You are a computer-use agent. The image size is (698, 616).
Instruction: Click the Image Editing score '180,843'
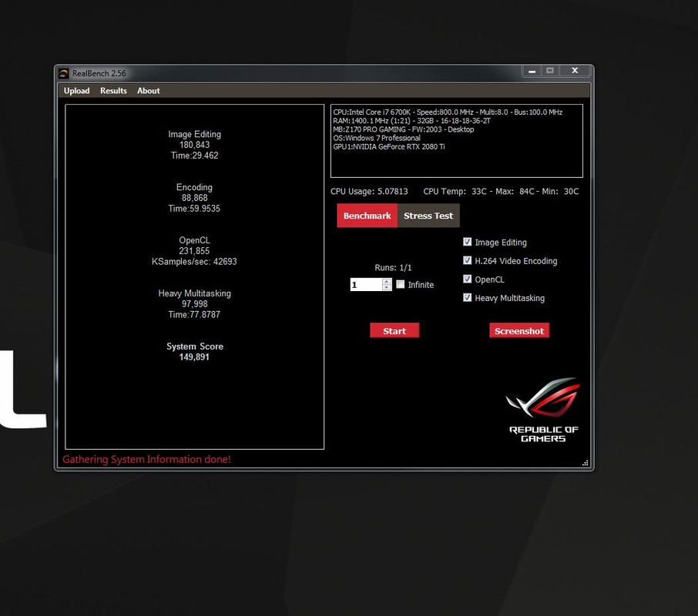(x=195, y=145)
